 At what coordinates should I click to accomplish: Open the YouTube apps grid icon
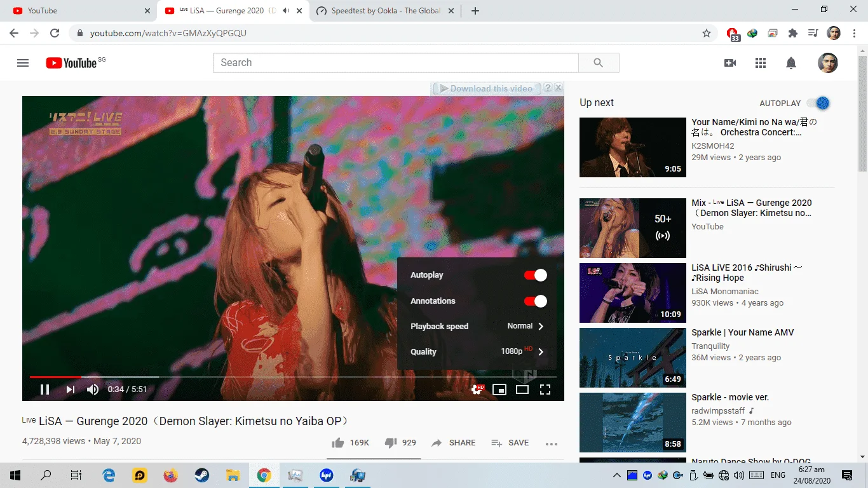(x=761, y=63)
